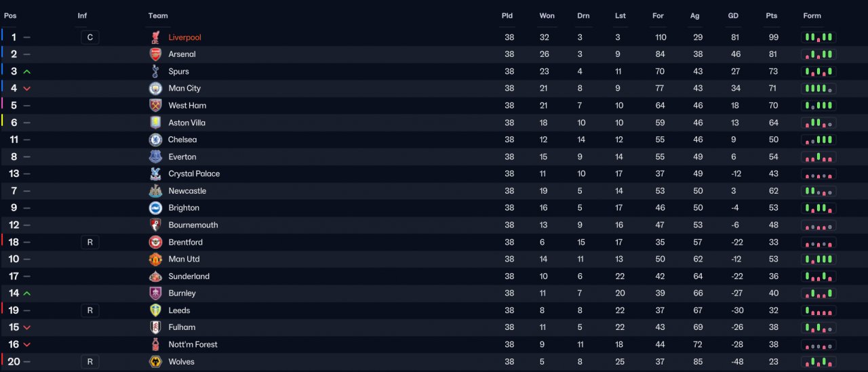868x372 pixels.
Task: Open the Man City crest icon
Action: 155,88
